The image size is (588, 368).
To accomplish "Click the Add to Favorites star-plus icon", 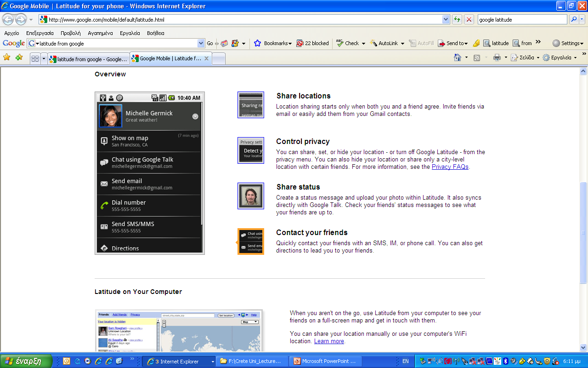I will pos(19,57).
